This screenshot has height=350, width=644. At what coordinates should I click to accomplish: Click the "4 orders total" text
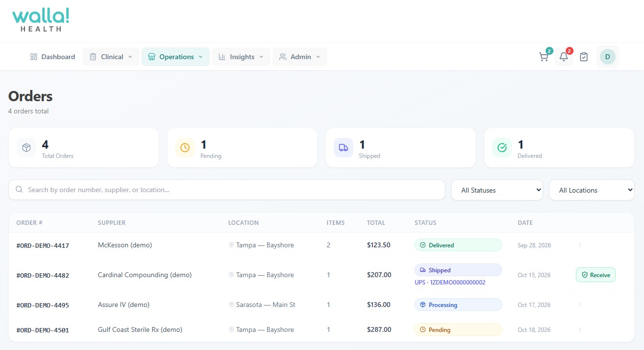coord(28,111)
